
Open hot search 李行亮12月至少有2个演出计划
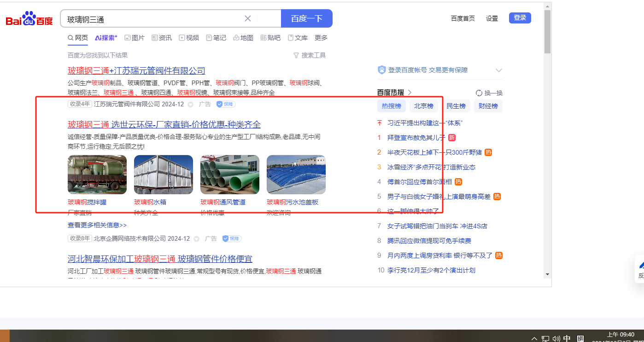click(431, 270)
